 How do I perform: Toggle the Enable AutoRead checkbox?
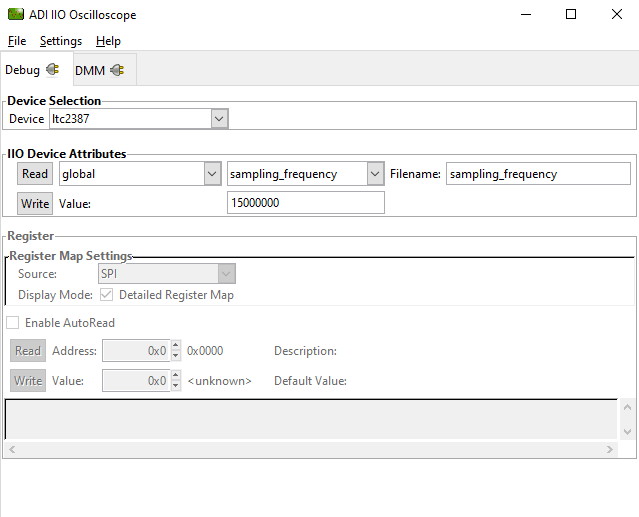click(x=13, y=323)
